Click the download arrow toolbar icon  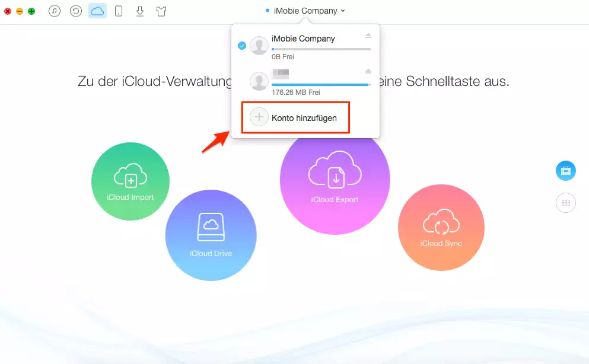click(x=140, y=11)
